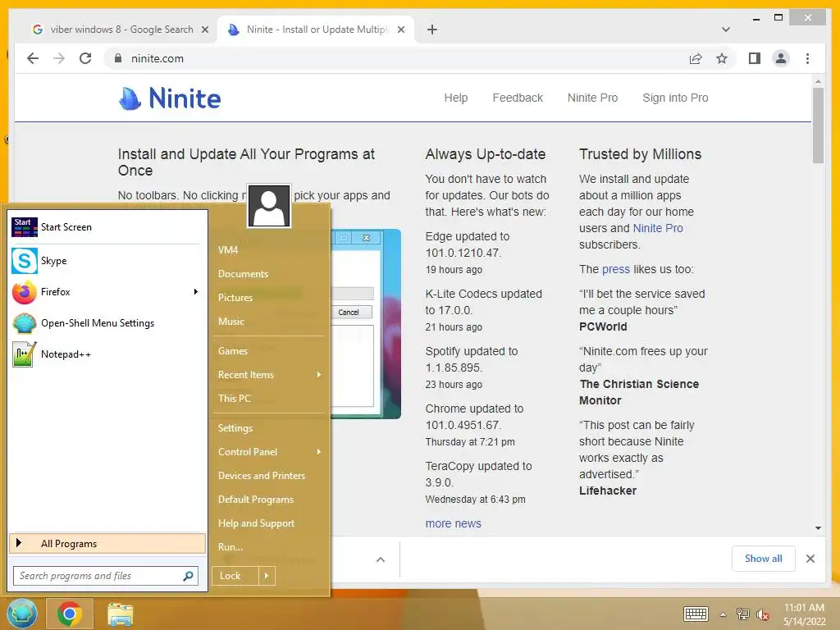Viewport: 840px width, 630px height.
Task: Open the Chrome profile icon
Action: click(781, 58)
